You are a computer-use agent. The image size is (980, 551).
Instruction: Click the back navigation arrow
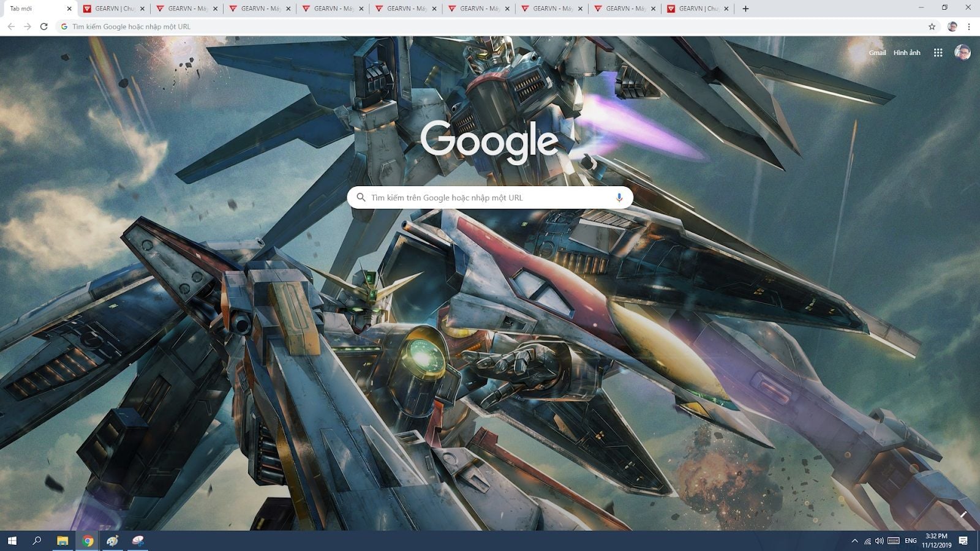[11, 26]
